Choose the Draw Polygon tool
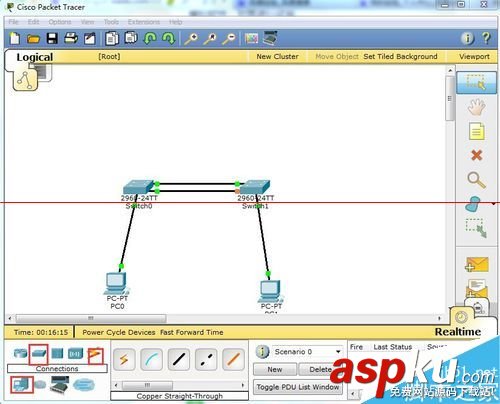Screen dimensions: 500x404 [x=473, y=204]
